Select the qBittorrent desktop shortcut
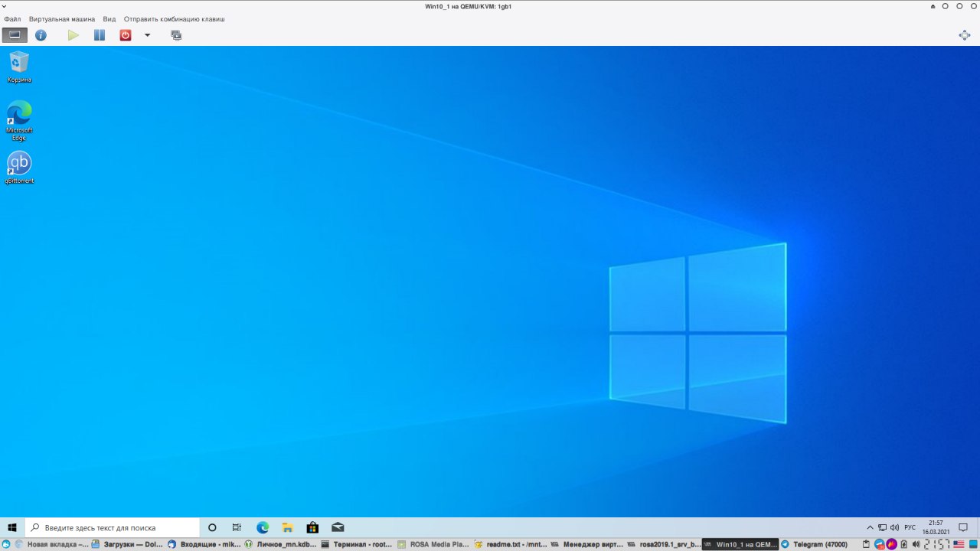Screen dimensions: 980x551 coord(19,168)
